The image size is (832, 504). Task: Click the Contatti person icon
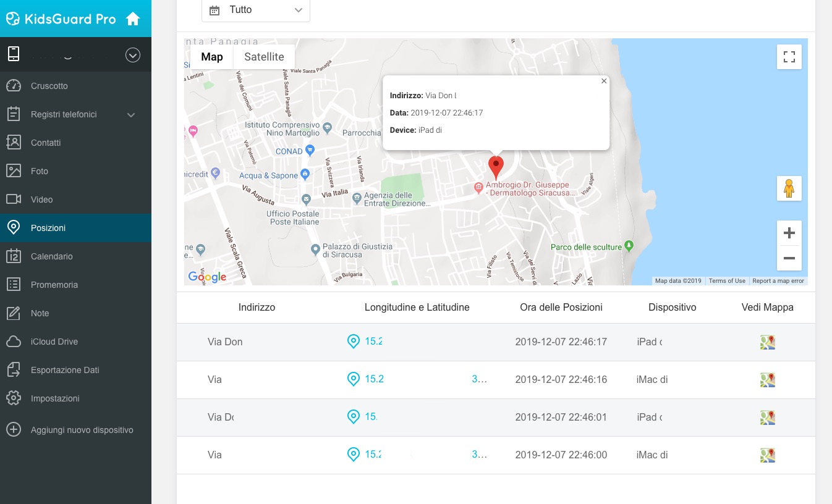click(x=14, y=143)
